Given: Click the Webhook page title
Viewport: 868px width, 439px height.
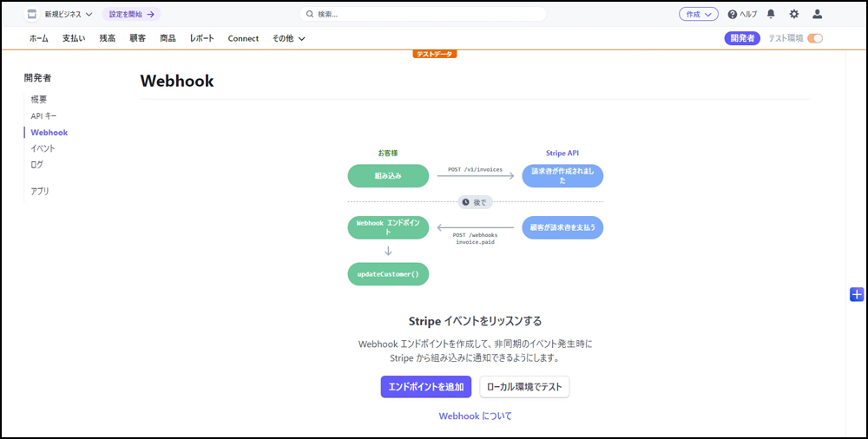Looking at the screenshot, I should pyautogui.click(x=177, y=81).
